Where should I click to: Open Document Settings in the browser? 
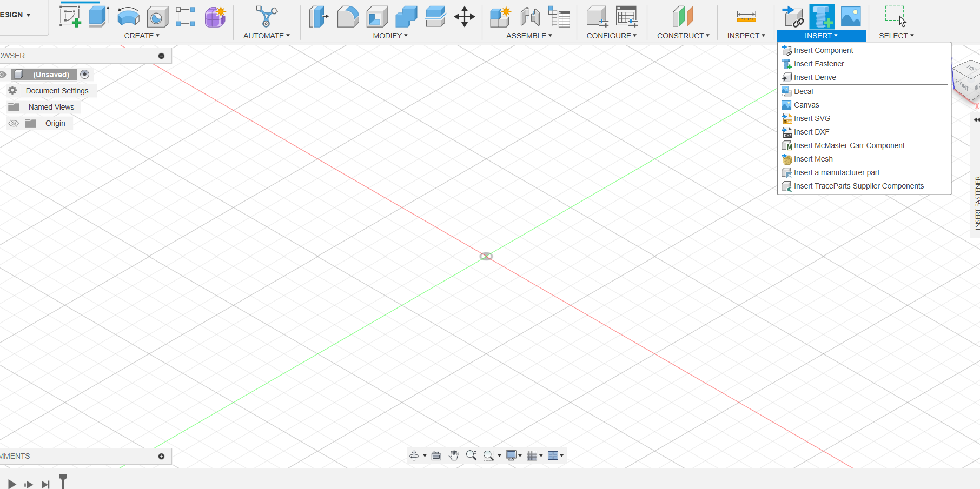coord(57,91)
